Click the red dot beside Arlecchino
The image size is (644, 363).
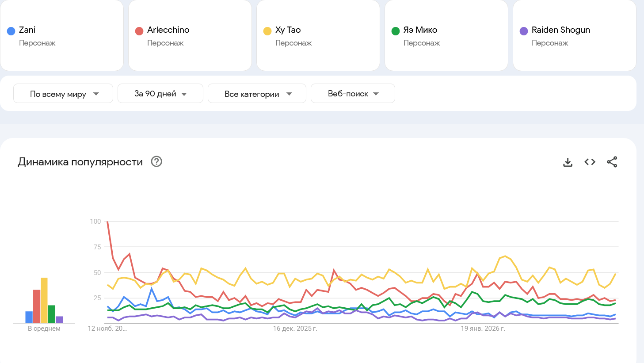click(139, 31)
